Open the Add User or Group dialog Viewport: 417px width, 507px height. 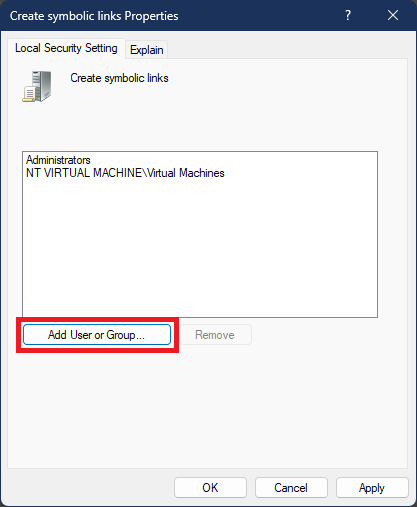[97, 335]
